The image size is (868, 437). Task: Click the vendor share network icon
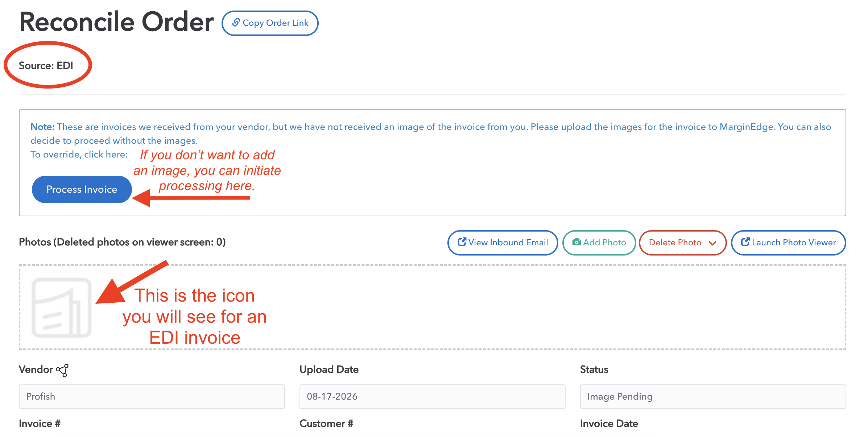62,370
